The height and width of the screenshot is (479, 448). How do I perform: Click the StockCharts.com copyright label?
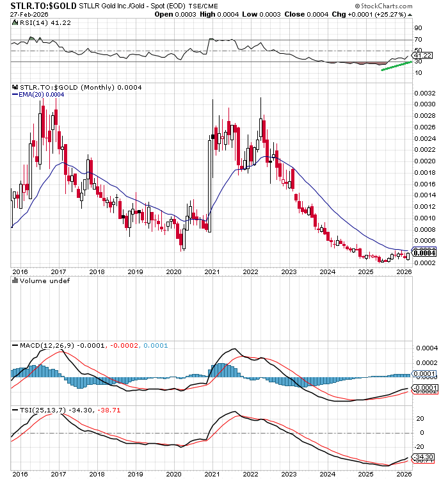383,6
